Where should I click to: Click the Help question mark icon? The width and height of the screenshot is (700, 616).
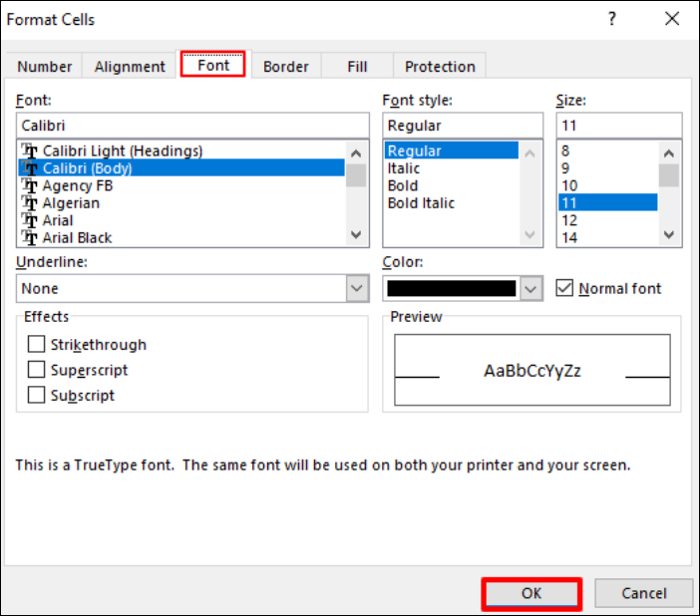(x=611, y=20)
